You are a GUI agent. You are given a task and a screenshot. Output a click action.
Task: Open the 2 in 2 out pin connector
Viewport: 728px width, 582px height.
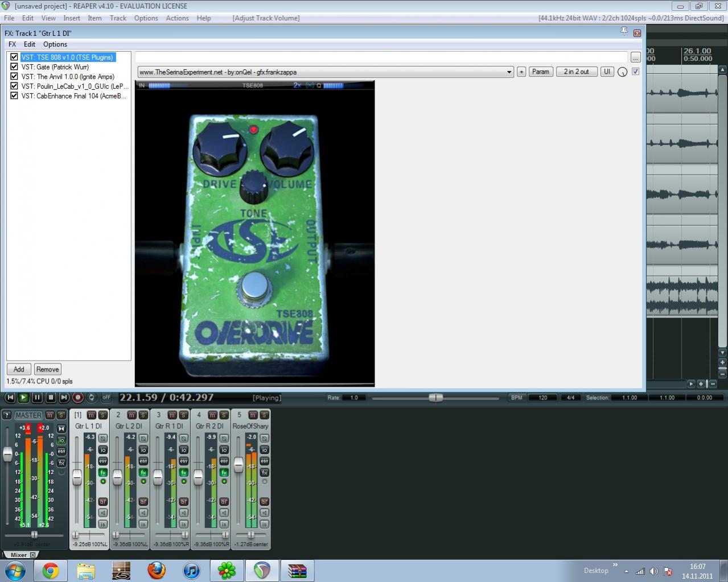tap(577, 72)
